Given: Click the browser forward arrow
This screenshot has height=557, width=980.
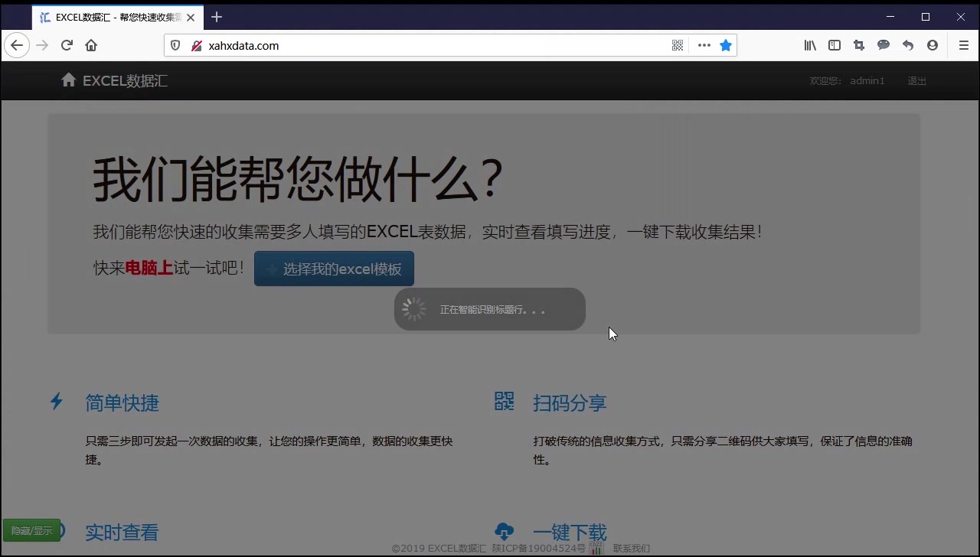Looking at the screenshot, I should 42,45.
